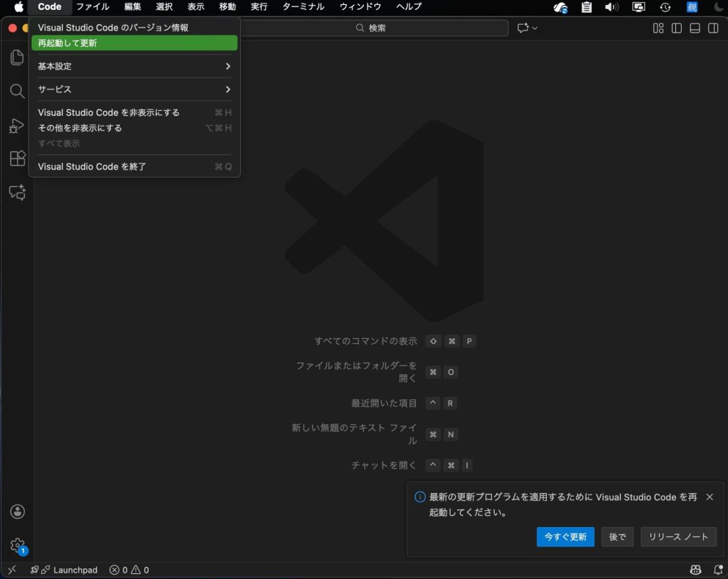Click the 今すぐ更新 button
This screenshot has width=728, height=579.
[x=565, y=537]
